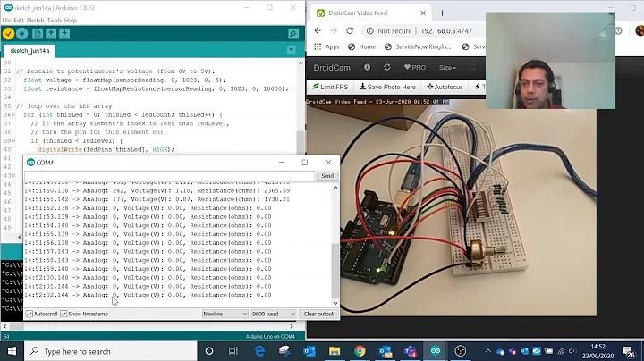644x361 pixels.
Task: Click serial monitor scrollbar down arrow
Action: click(335, 303)
